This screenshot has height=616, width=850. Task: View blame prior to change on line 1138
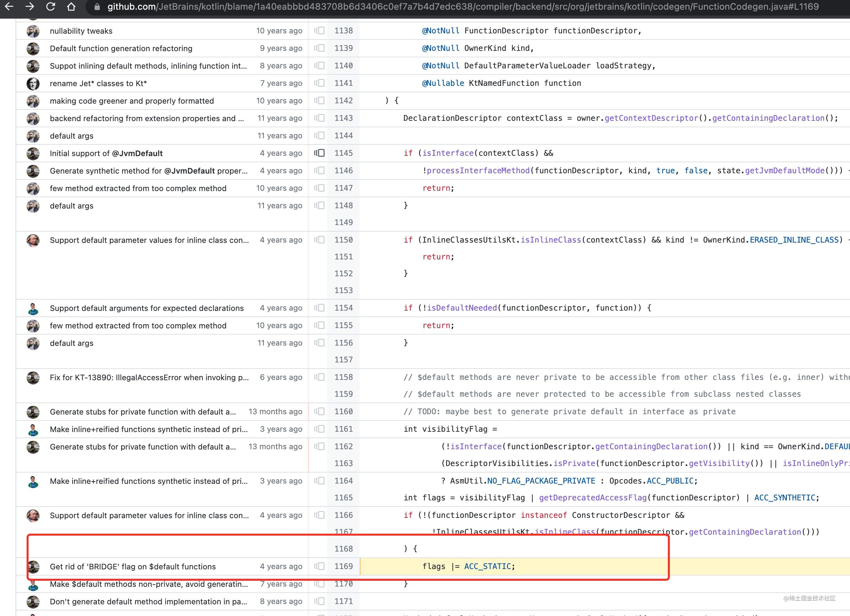(x=319, y=31)
